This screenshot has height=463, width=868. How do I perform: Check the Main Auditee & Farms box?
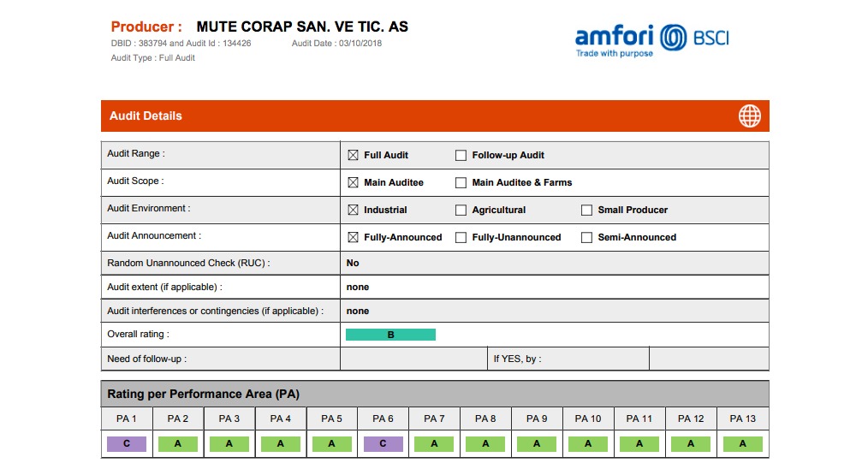point(461,183)
